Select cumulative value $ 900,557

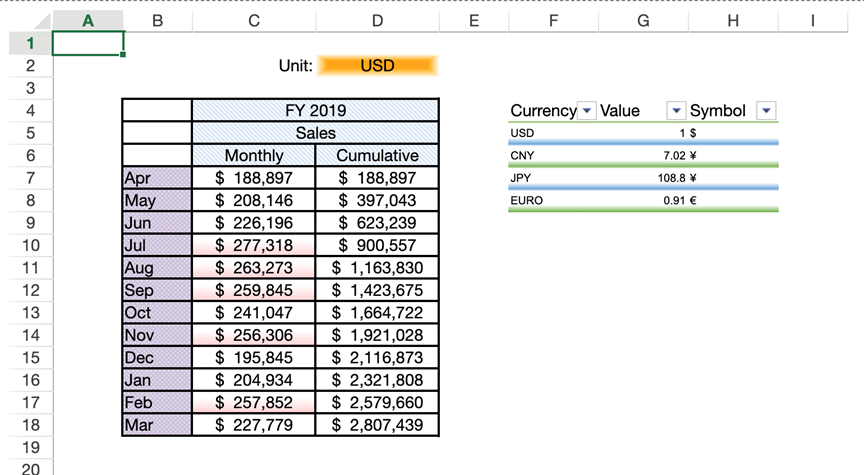377,245
